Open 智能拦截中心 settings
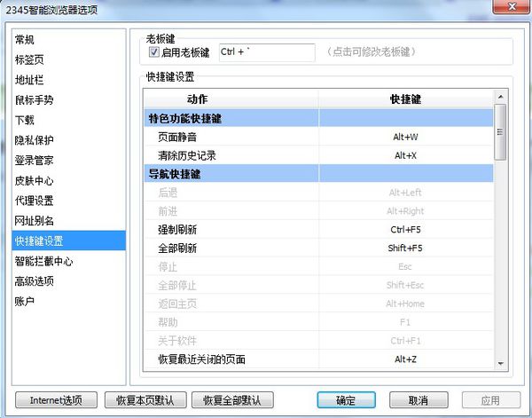 (68, 261)
